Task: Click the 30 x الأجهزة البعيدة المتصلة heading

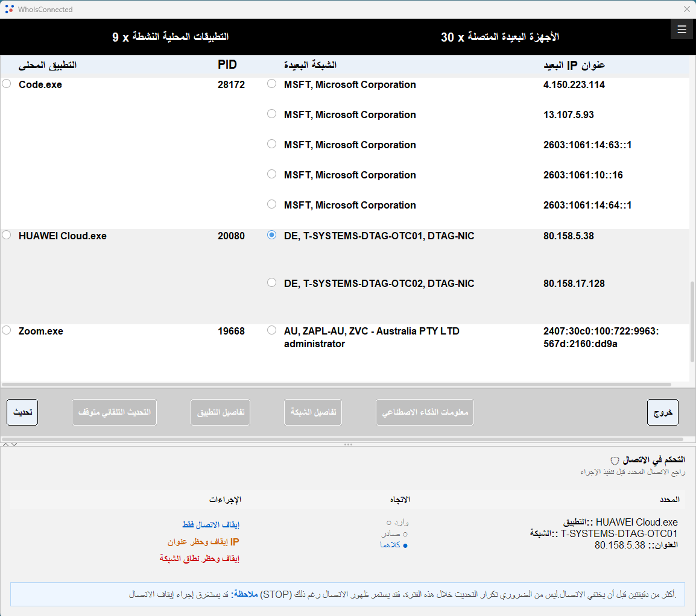Action: [x=500, y=37]
